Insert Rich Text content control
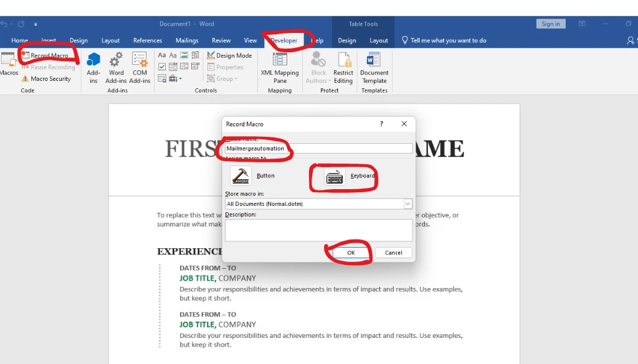 coord(161,55)
